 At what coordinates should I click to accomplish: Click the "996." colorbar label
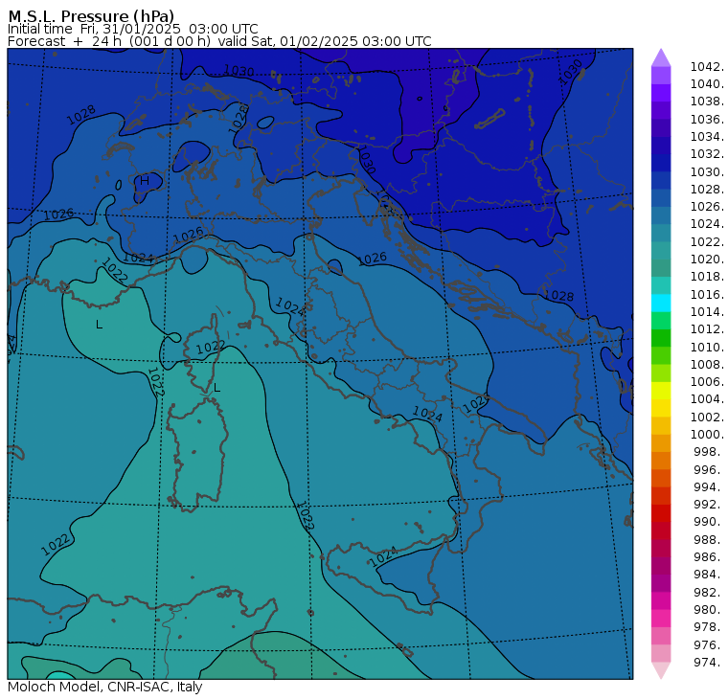coord(709,469)
